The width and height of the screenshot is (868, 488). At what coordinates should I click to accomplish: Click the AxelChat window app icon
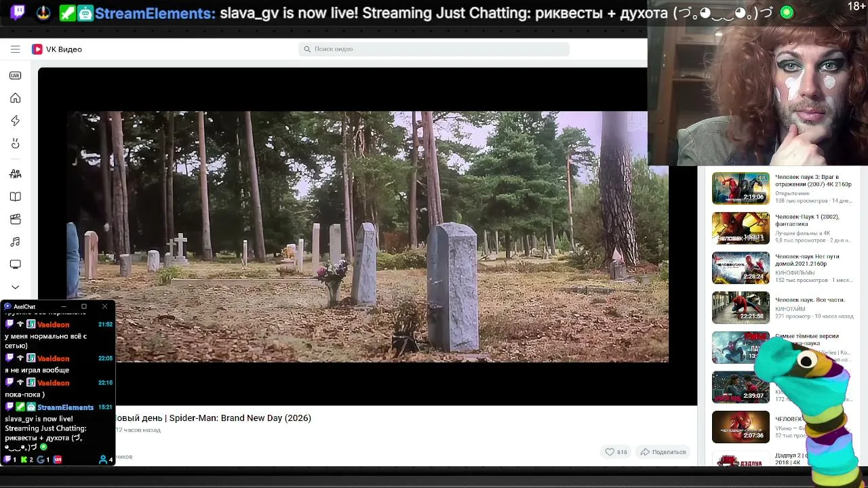[7, 306]
